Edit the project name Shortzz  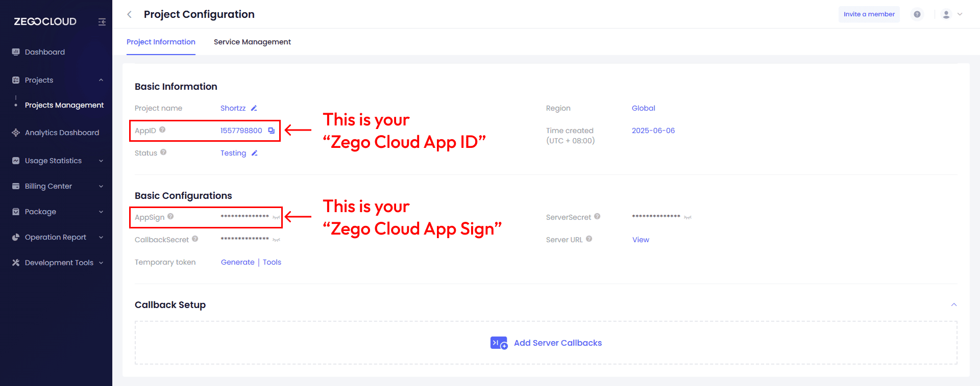254,108
